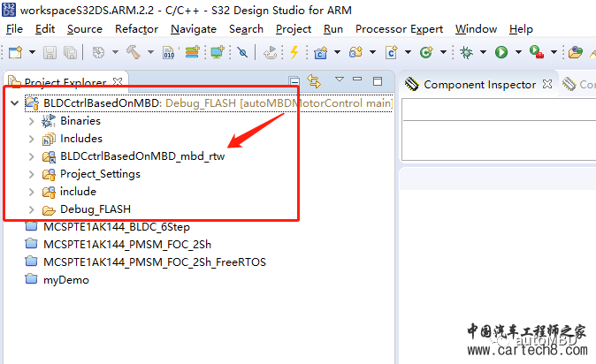The height and width of the screenshot is (364, 596).
Task: Open the Window menu
Action: [476, 29]
